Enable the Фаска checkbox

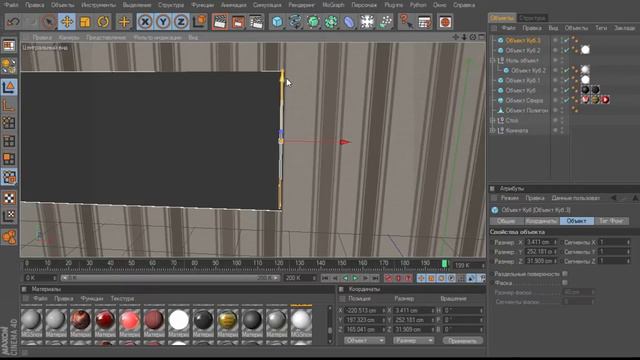click(x=565, y=282)
